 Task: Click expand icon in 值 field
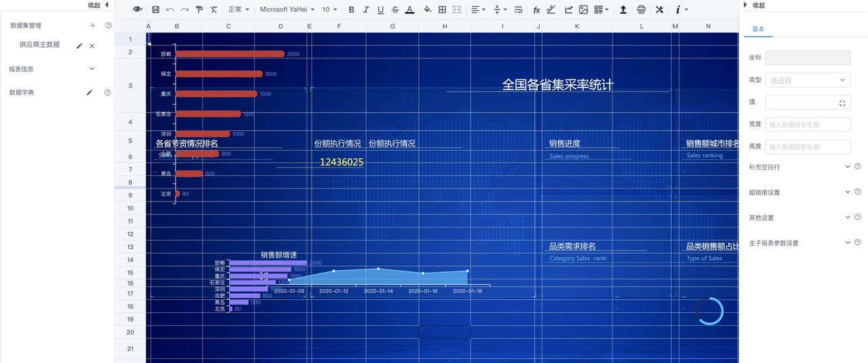pos(842,102)
